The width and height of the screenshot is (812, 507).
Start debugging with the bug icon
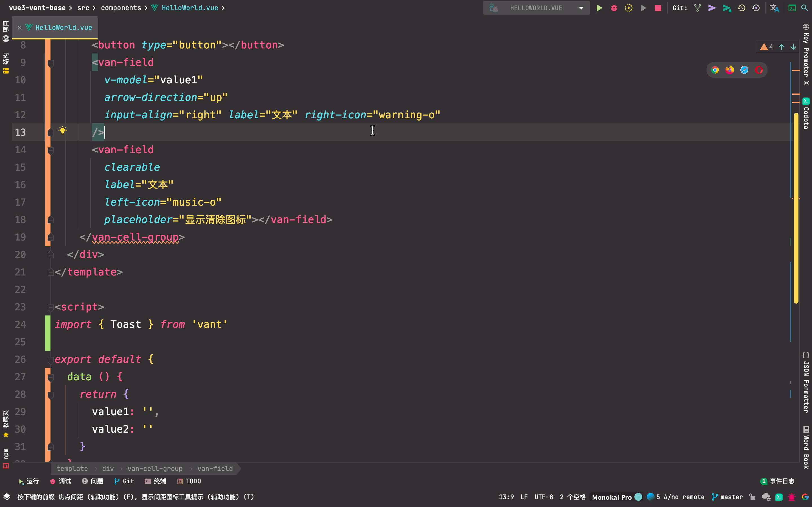coord(614,8)
